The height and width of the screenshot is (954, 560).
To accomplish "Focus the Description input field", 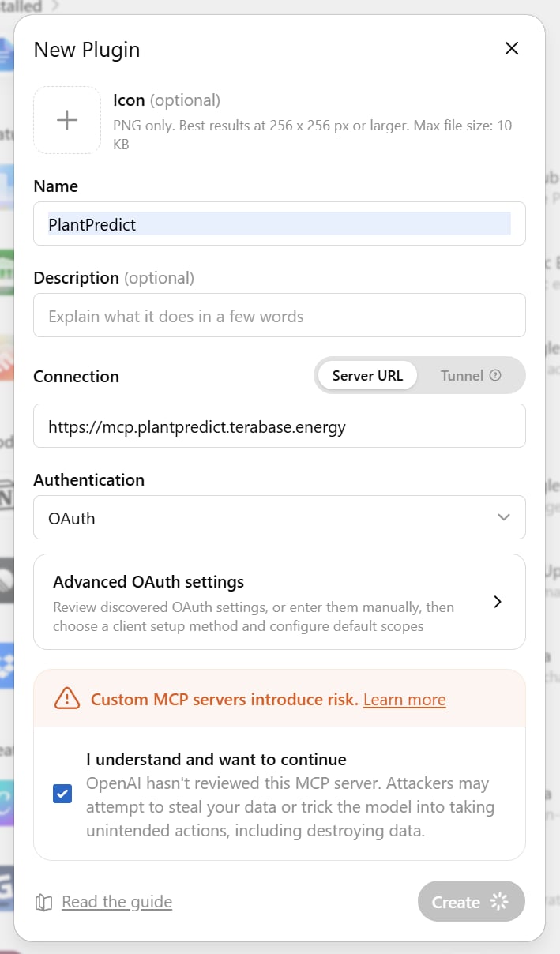I will [x=280, y=315].
